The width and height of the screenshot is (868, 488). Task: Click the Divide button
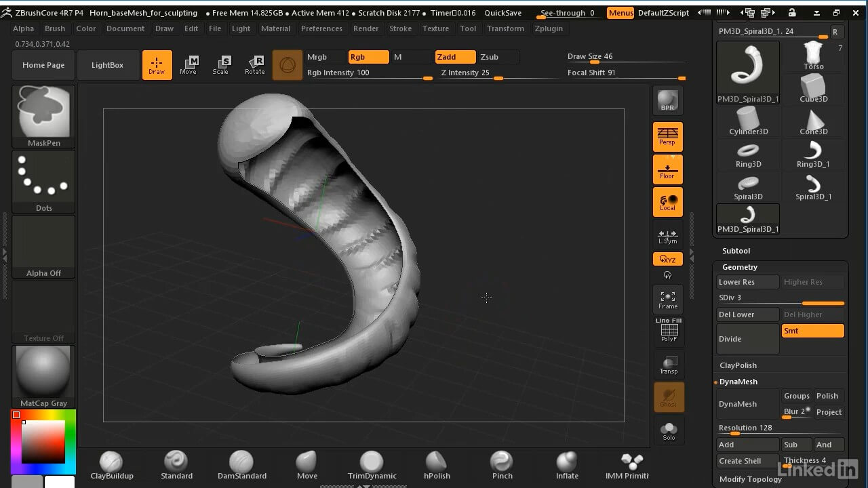pyautogui.click(x=748, y=339)
